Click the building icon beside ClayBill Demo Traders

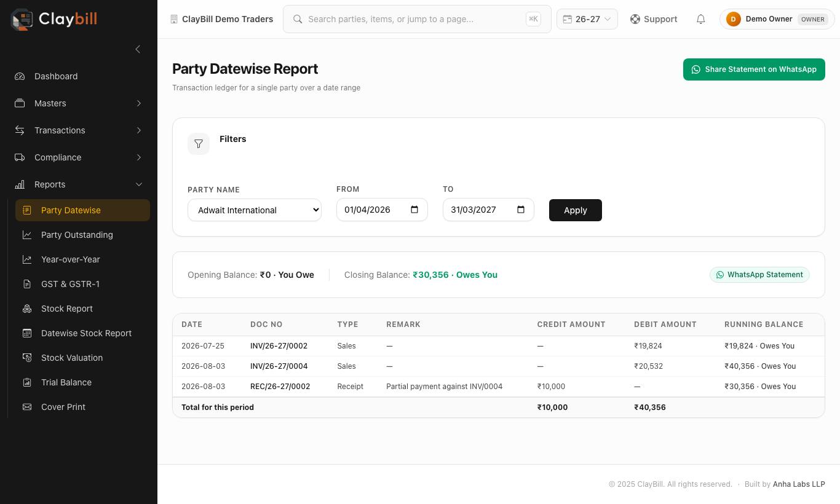174,19
